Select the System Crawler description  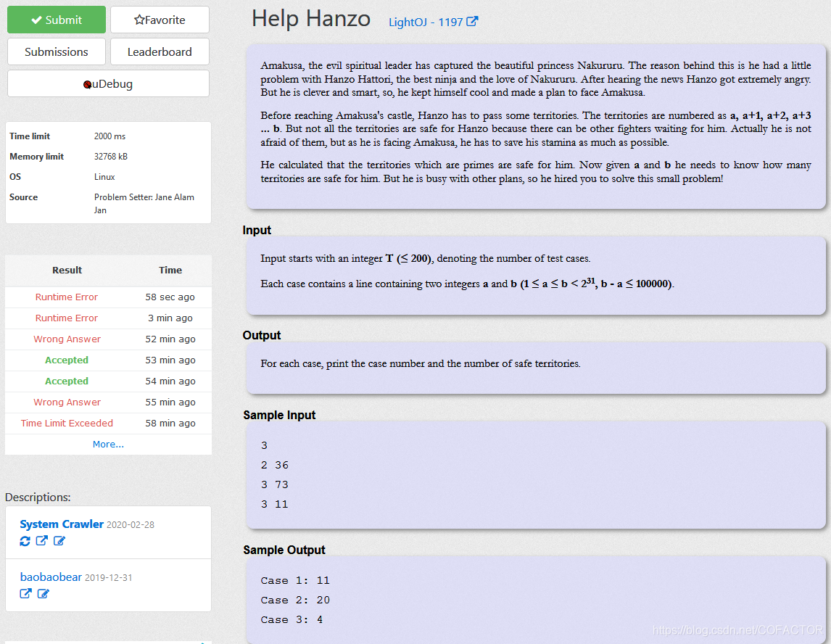tap(62, 524)
